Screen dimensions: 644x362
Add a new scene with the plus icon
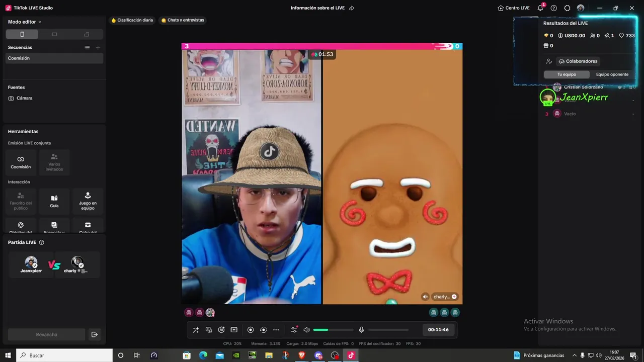click(x=98, y=47)
